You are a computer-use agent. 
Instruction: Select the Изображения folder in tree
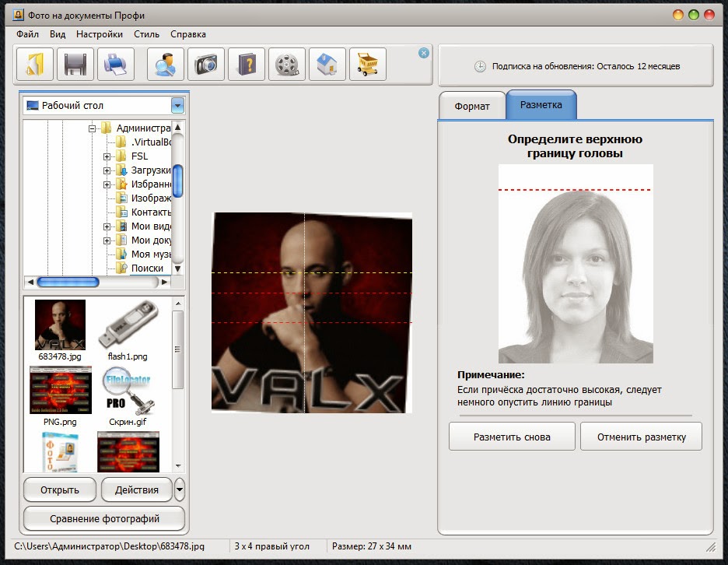click(144, 198)
